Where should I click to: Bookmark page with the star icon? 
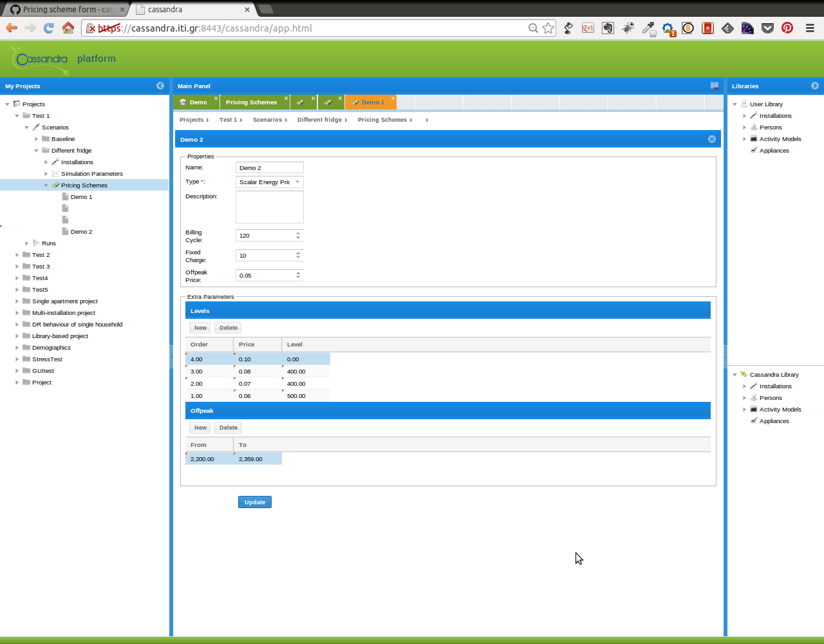click(548, 28)
